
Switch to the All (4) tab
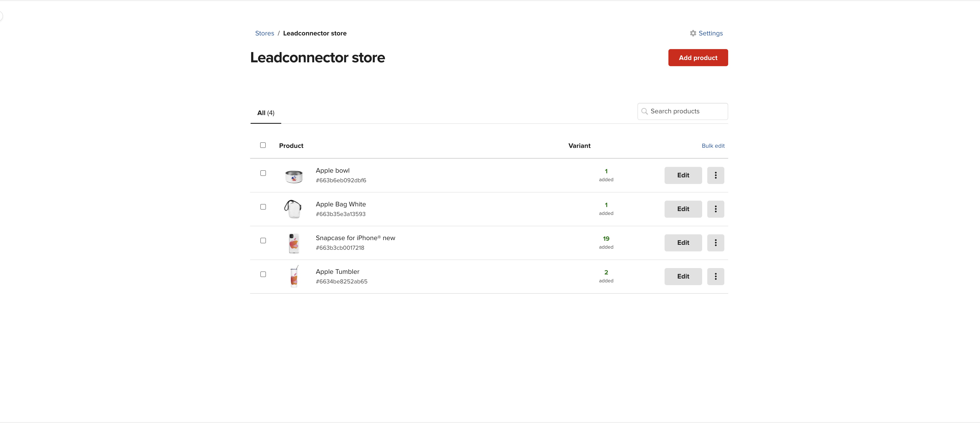click(265, 113)
